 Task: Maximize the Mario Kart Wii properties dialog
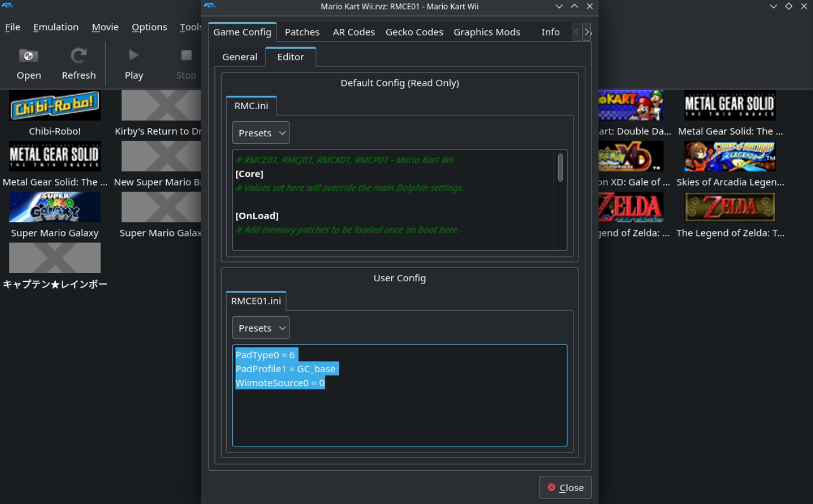tap(574, 6)
